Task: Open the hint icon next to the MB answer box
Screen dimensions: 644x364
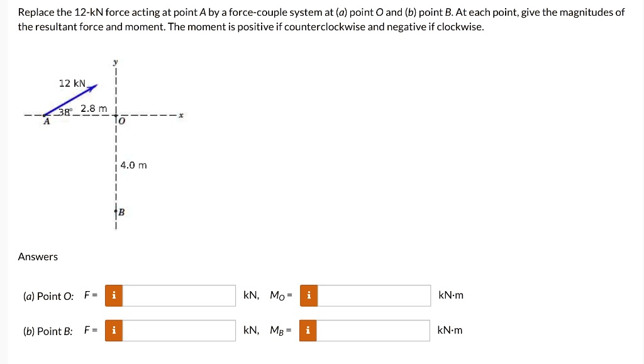Action: point(308,330)
